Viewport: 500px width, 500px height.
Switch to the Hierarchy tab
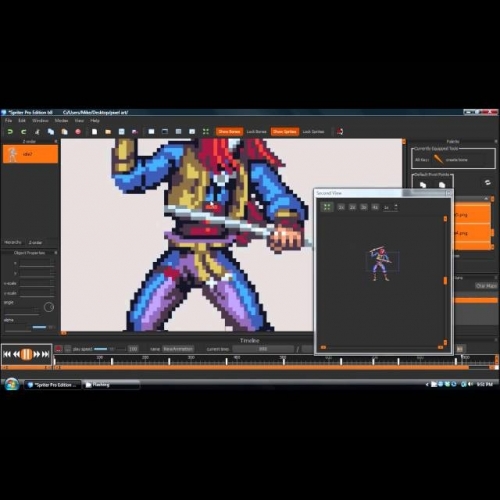pyautogui.click(x=13, y=242)
